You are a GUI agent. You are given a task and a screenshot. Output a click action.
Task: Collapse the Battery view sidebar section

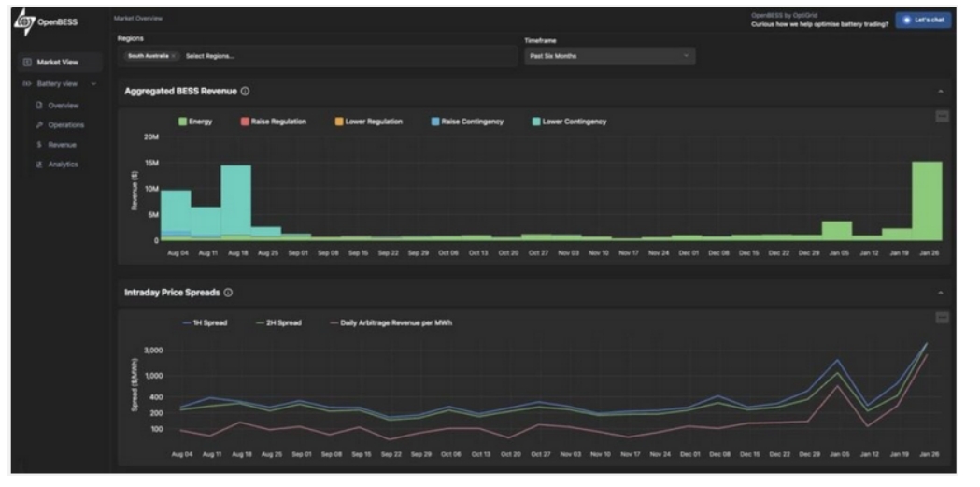[x=94, y=85]
